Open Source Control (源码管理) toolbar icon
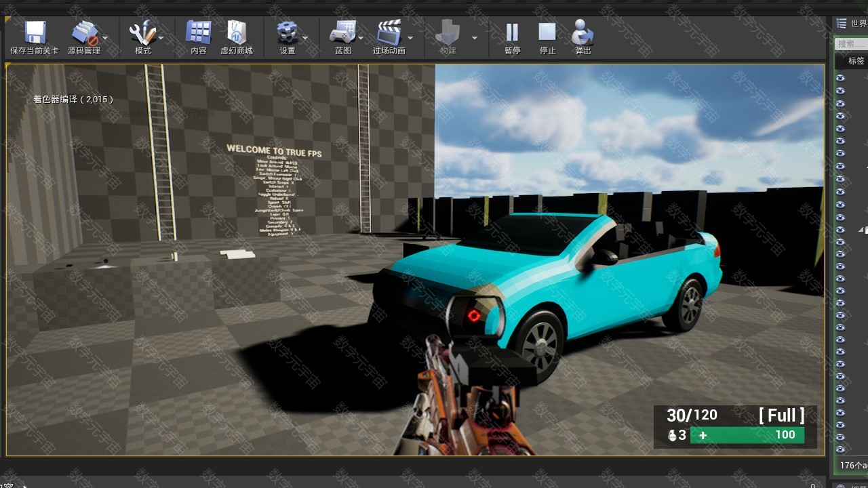 point(84,33)
